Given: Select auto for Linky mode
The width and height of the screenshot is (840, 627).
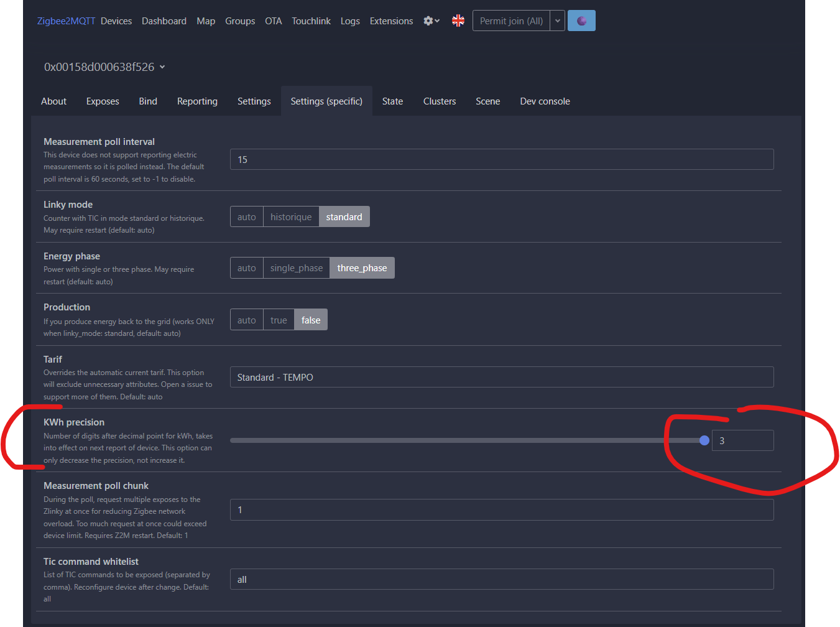Looking at the screenshot, I should pyautogui.click(x=247, y=217).
